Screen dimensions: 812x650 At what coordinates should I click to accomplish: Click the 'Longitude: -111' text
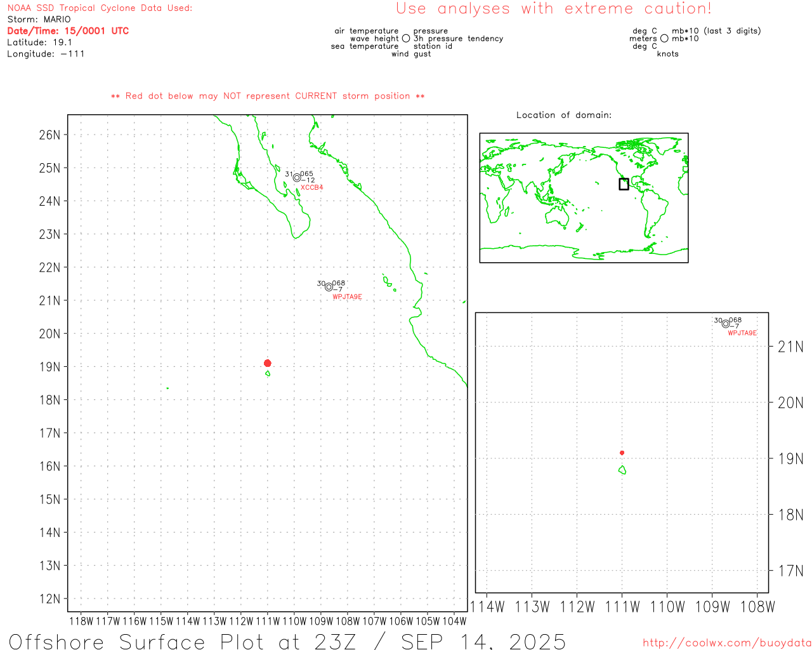(x=46, y=54)
